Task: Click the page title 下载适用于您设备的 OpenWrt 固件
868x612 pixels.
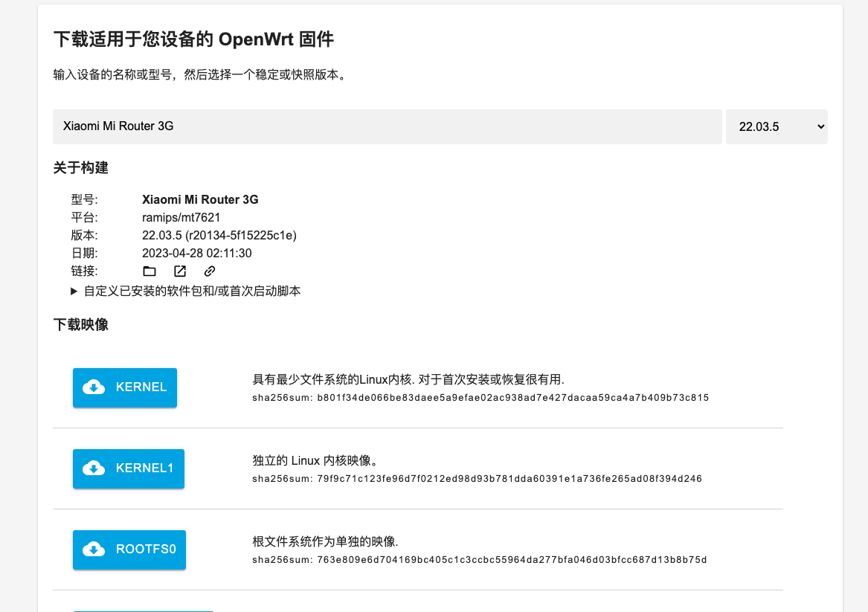Action: 193,39
